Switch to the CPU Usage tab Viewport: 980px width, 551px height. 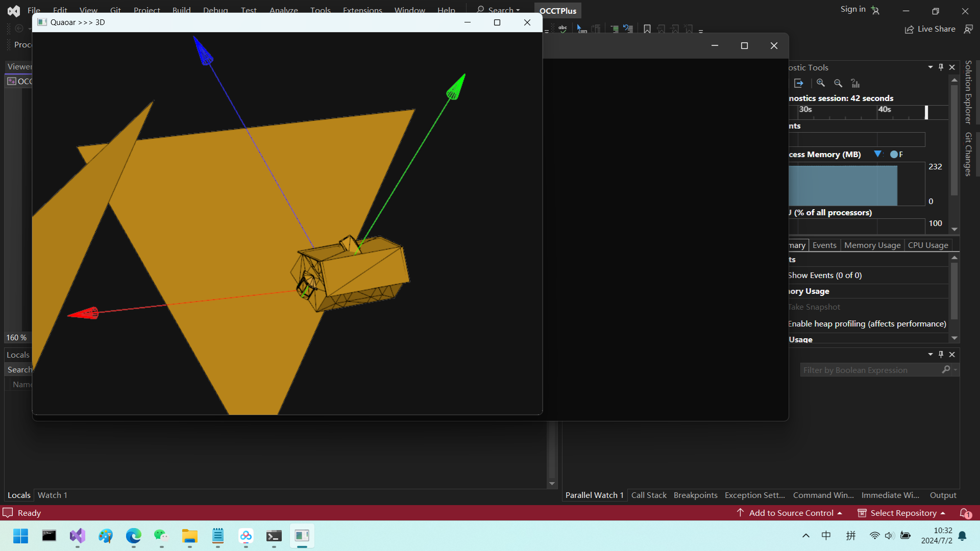point(927,244)
